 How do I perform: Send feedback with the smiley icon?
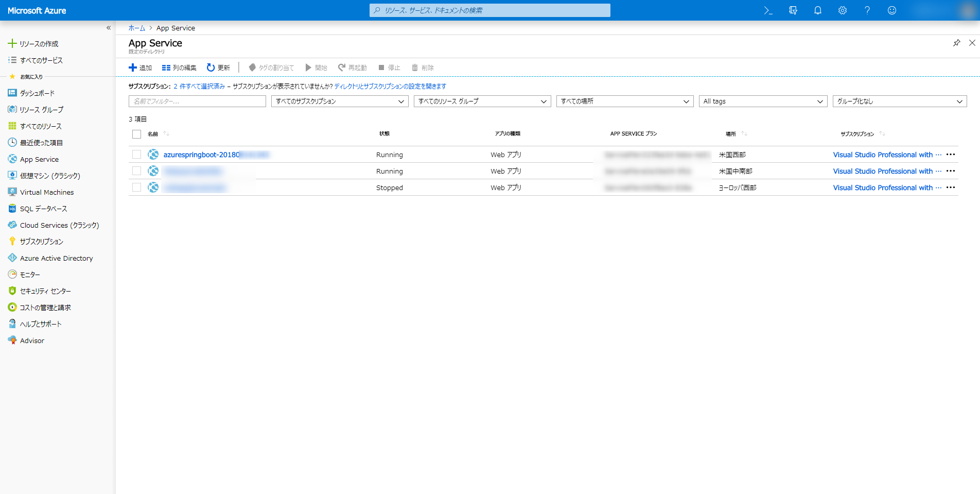pos(891,10)
